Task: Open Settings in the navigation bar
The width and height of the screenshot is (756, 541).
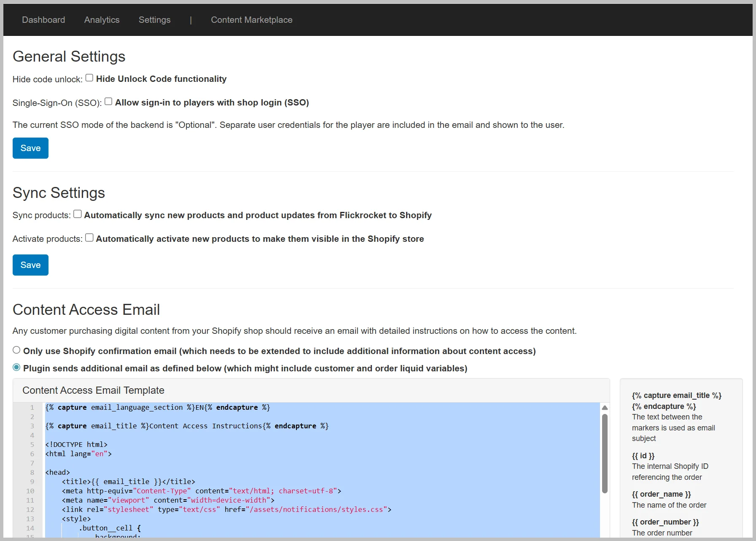Action: [154, 20]
